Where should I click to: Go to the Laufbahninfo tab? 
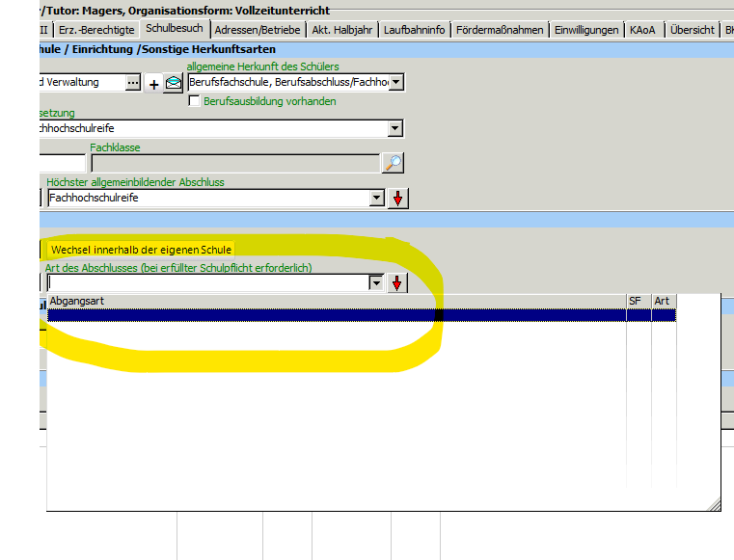414,30
